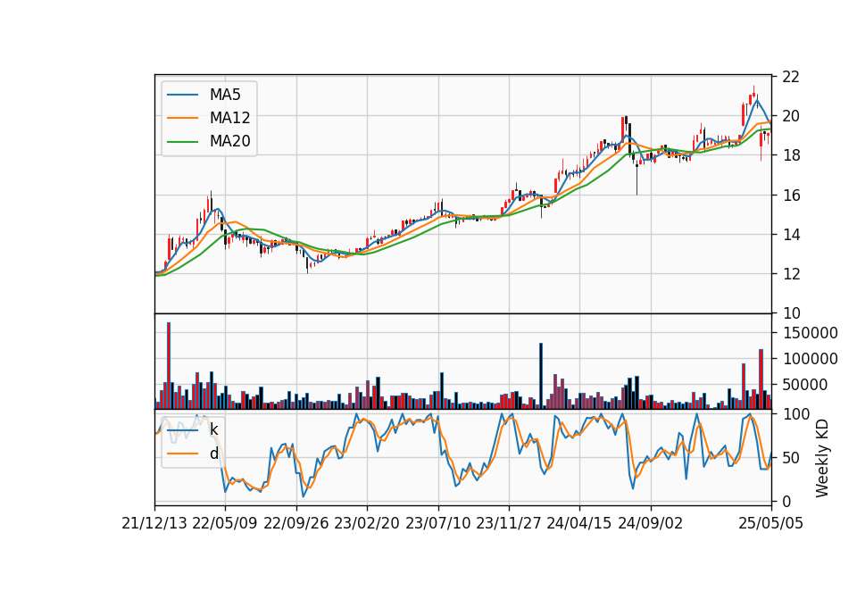Viewport: 857px width, 616px height.
Task: Click the price axis value 22
Action: pos(791,77)
